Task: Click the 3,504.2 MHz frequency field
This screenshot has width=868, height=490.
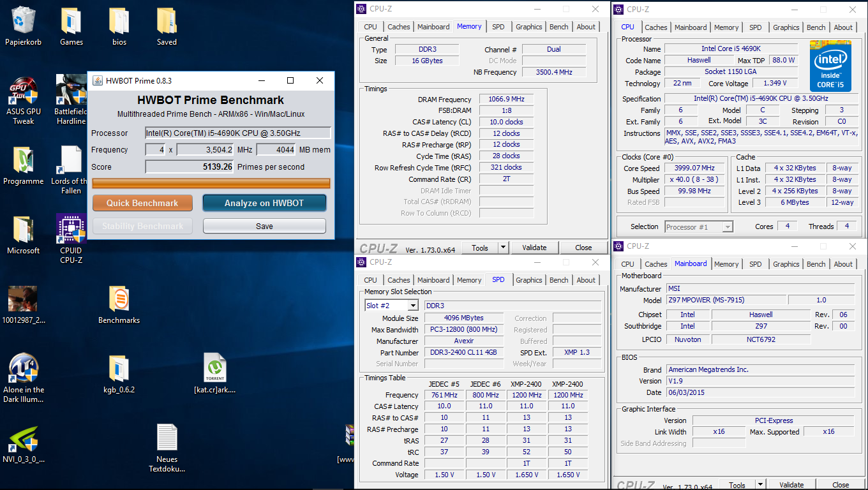Action: point(206,149)
